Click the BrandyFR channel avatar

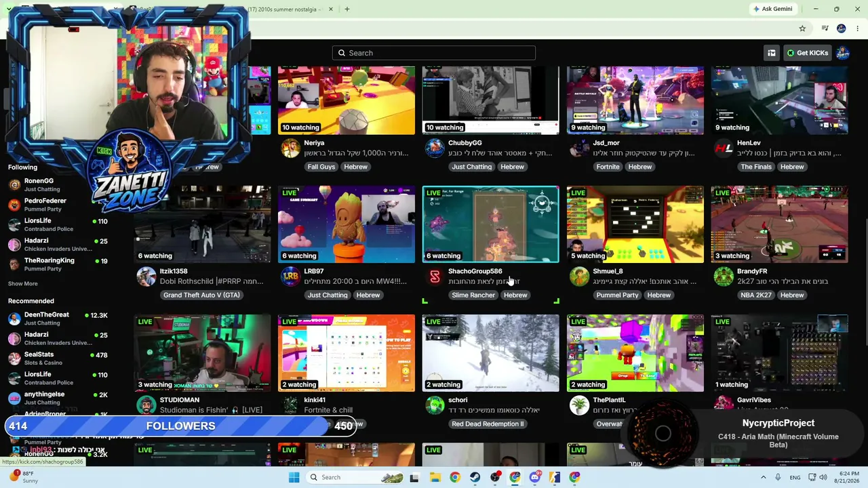click(724, 277)
